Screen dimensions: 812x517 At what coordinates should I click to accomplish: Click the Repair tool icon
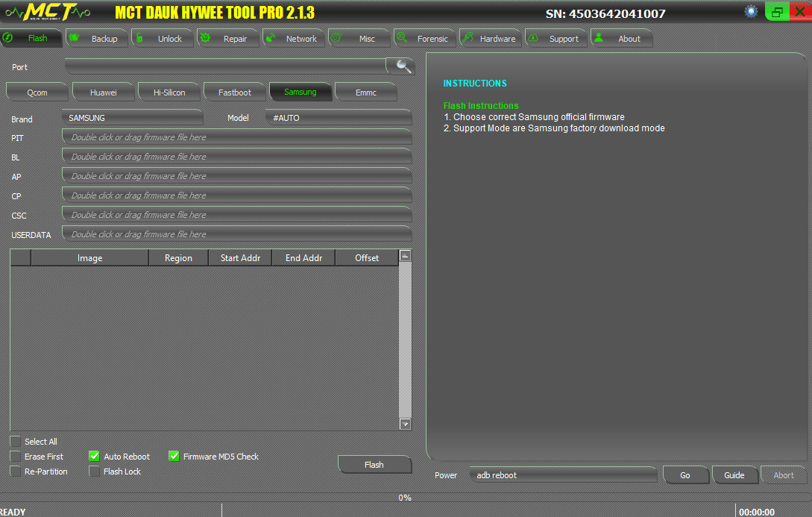pos(204,37)
